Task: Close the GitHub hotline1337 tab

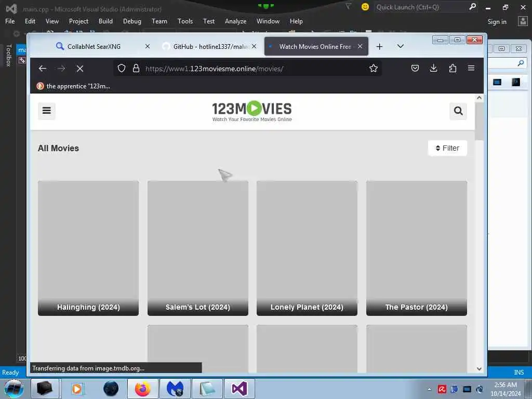Action: tap(254, 46)
